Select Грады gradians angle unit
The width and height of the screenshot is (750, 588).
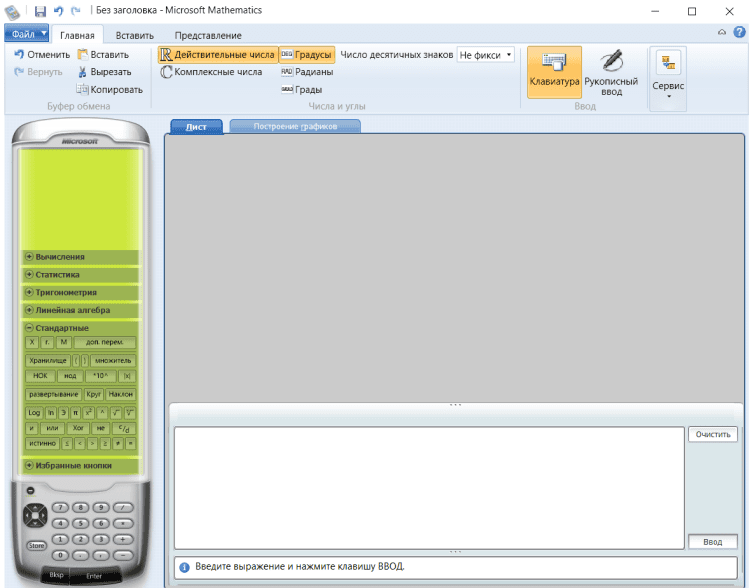coord(301,89)
